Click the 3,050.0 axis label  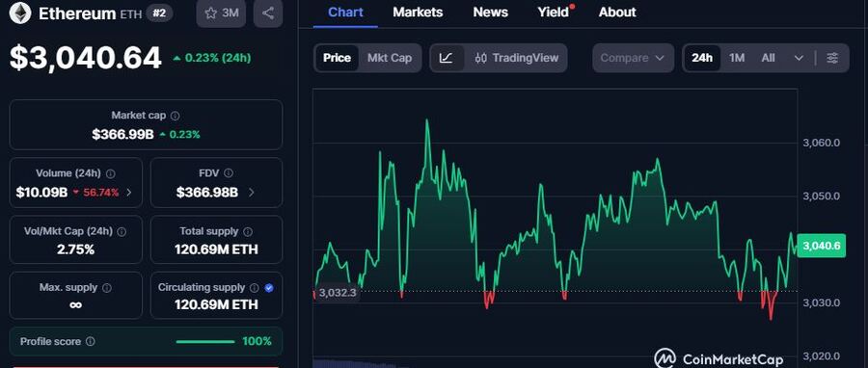tap(822, 197)
